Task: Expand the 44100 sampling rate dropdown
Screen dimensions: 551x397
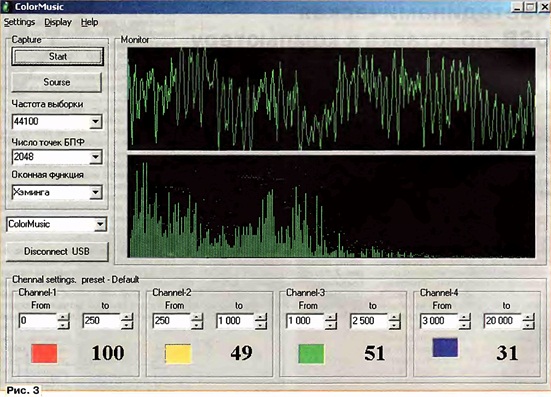Action: click(95, 122)
